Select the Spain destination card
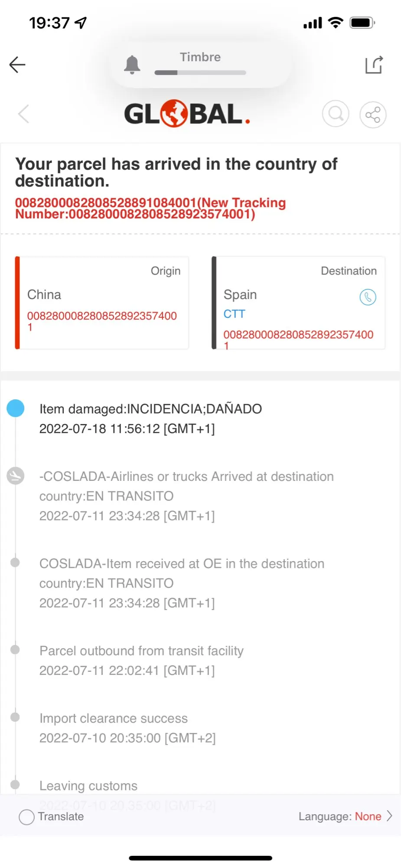Screen dimensions: 401x868 coord(298,302)
